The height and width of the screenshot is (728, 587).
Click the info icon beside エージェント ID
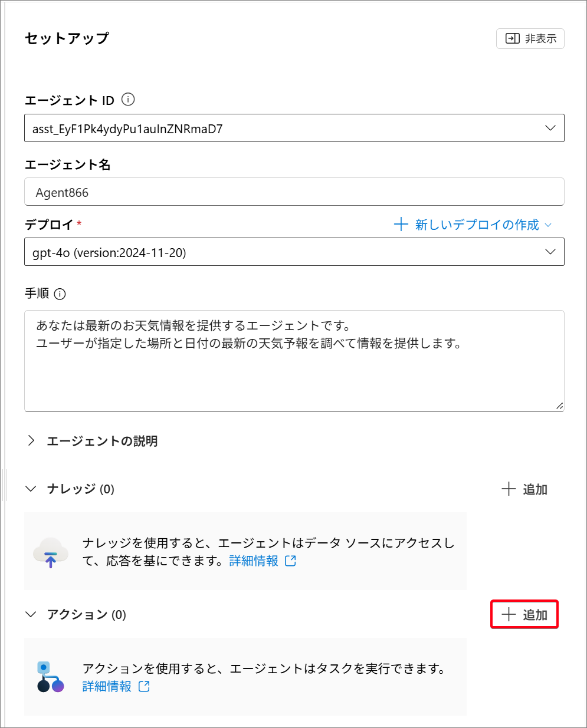click(128, 100)
